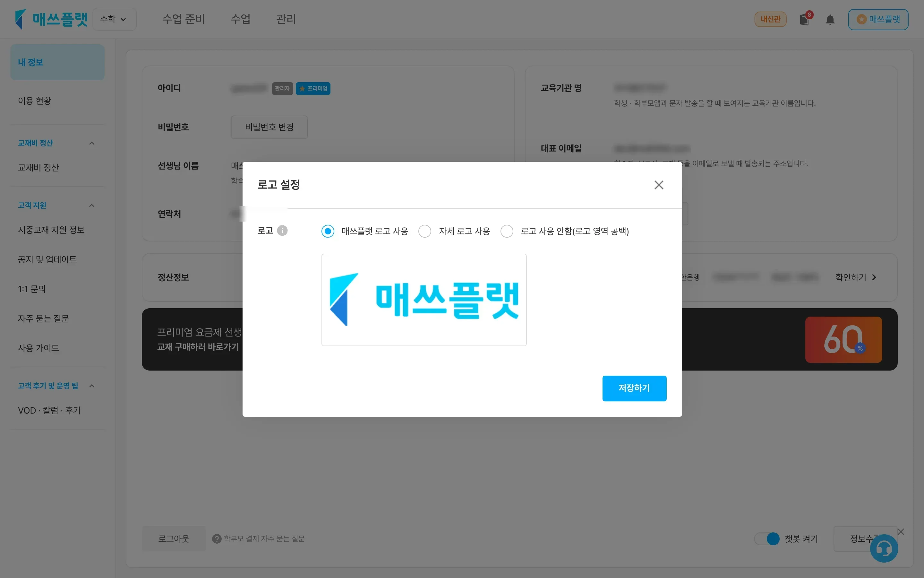The width and height of the screenshot is (924, 578).
Task: Click the 매쓰플랫 logo in header
Action: coord(51,19)
